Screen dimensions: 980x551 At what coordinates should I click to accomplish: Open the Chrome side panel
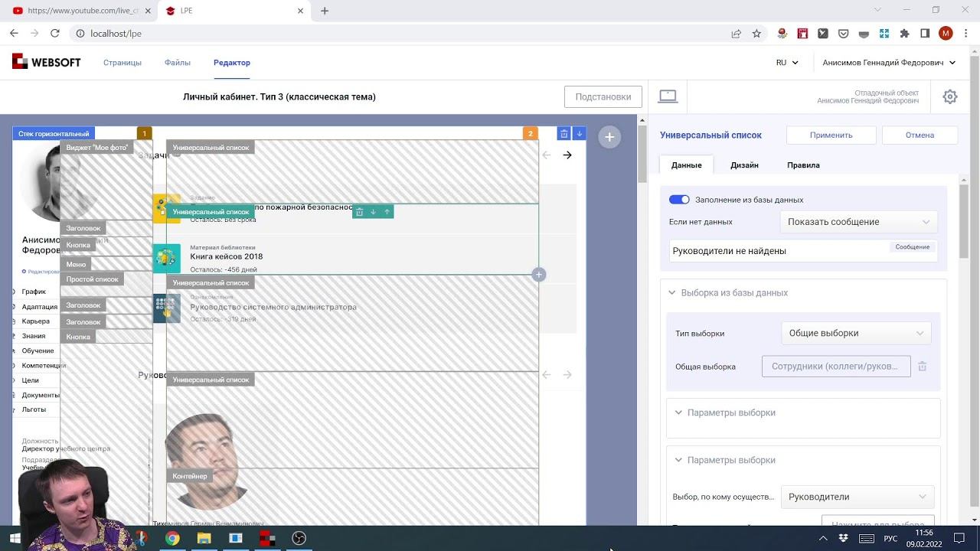tap(925, 34)
